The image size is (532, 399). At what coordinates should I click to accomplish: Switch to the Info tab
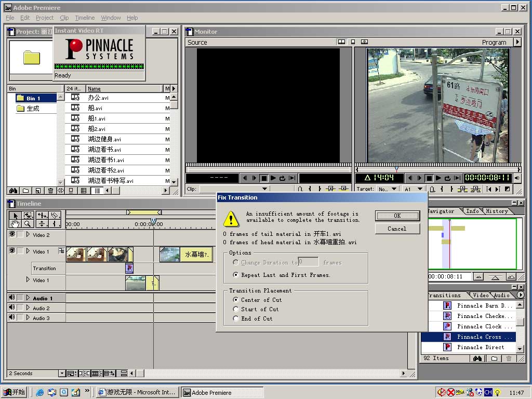coord(472,211)
